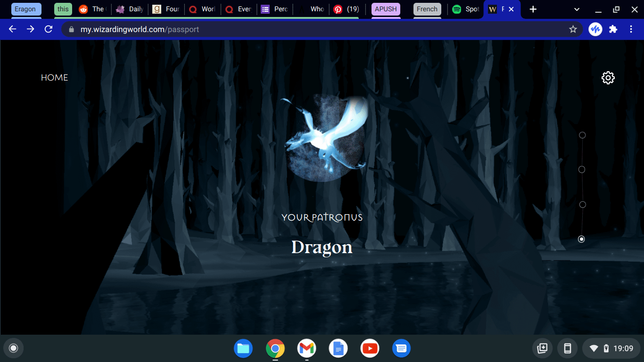Open a new browser tab

click(533, 9)
